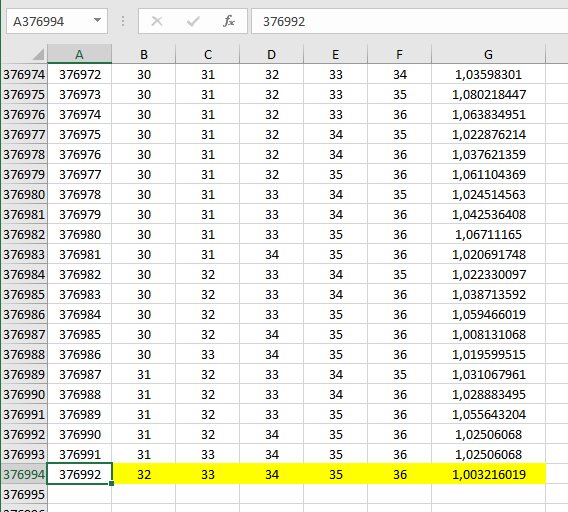
Task: Click the fill handle of the active cell
Action: [x=111, y=483]
